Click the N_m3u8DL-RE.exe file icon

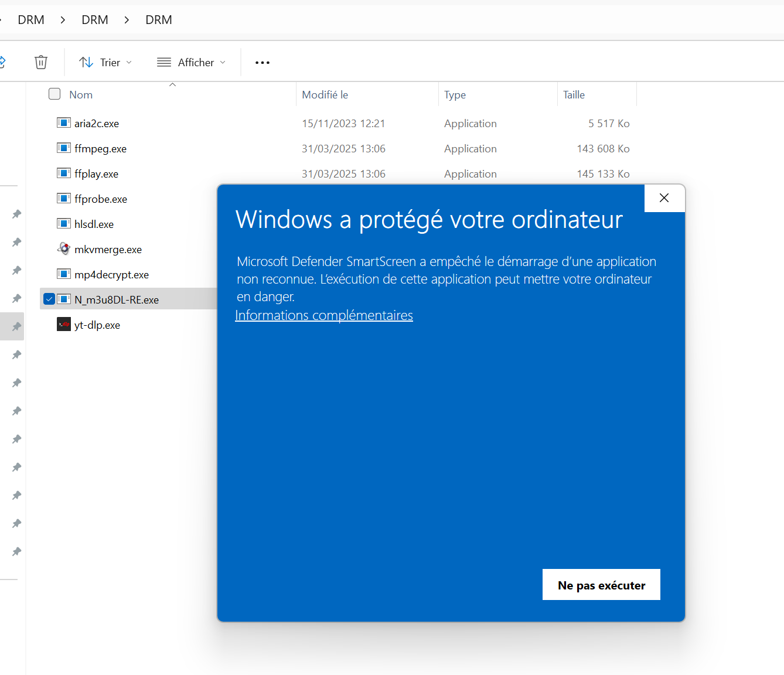point(64,299)
